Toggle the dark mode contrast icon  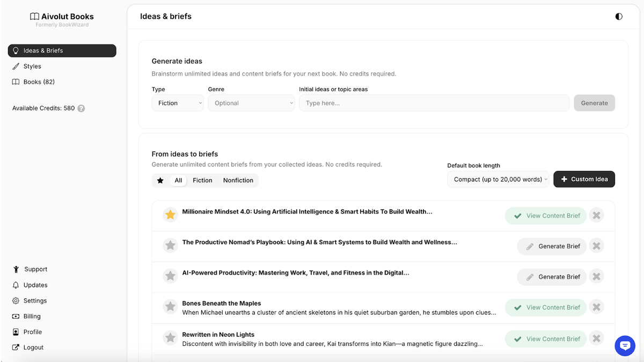click(619, 17)
